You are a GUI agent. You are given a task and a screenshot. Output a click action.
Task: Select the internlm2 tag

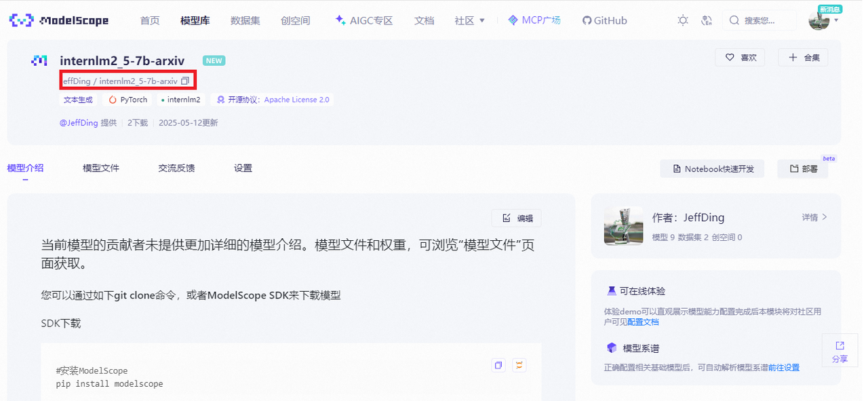tap(180, 100)
